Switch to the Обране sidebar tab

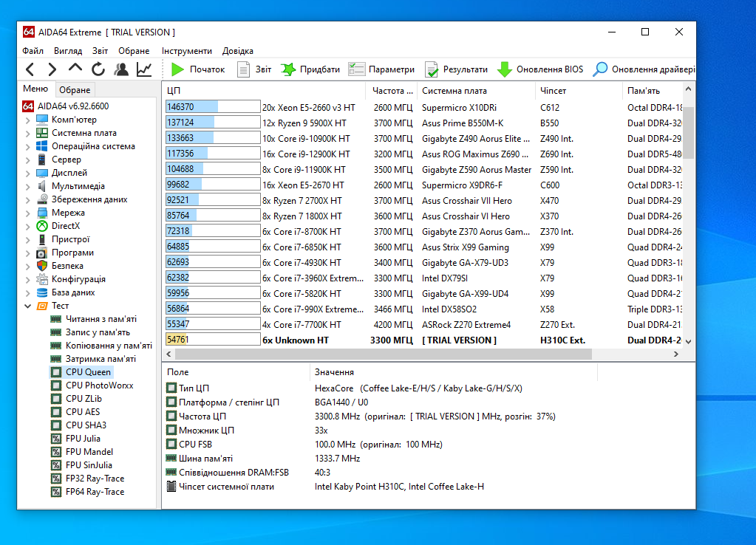(x=75, y=89)
